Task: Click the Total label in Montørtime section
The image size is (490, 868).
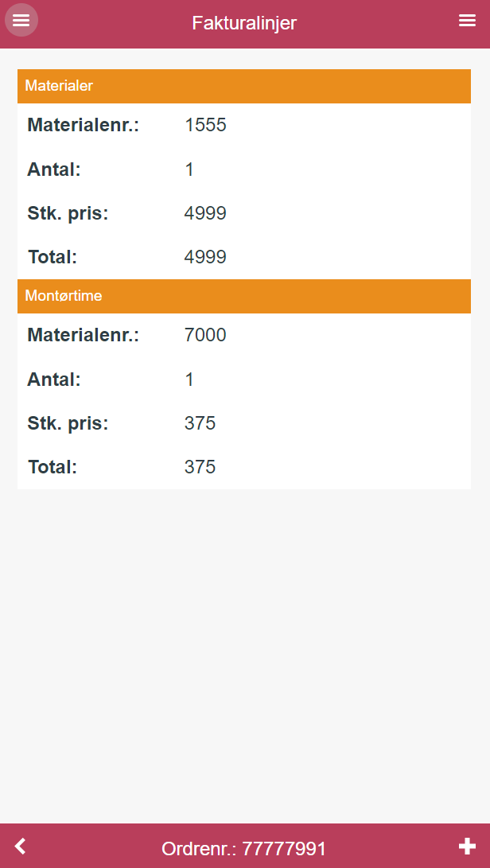Action: (x=52, y=467)
